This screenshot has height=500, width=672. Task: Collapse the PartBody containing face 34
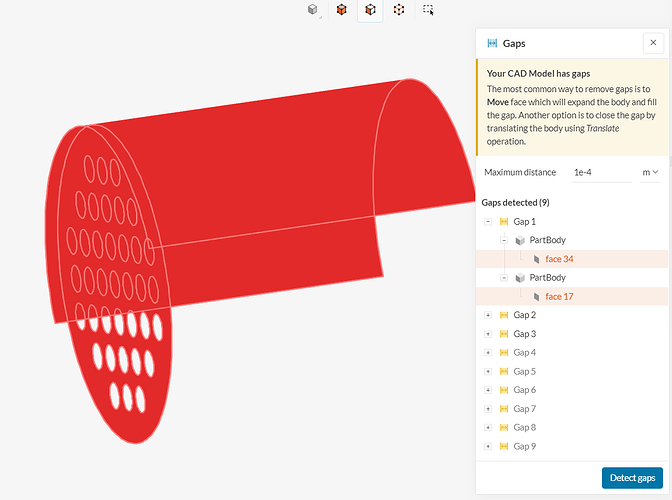tap(504, 241)
